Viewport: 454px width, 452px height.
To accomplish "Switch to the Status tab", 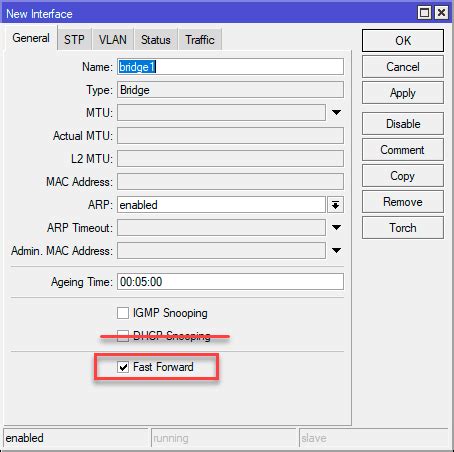I will tap(156, 40).
